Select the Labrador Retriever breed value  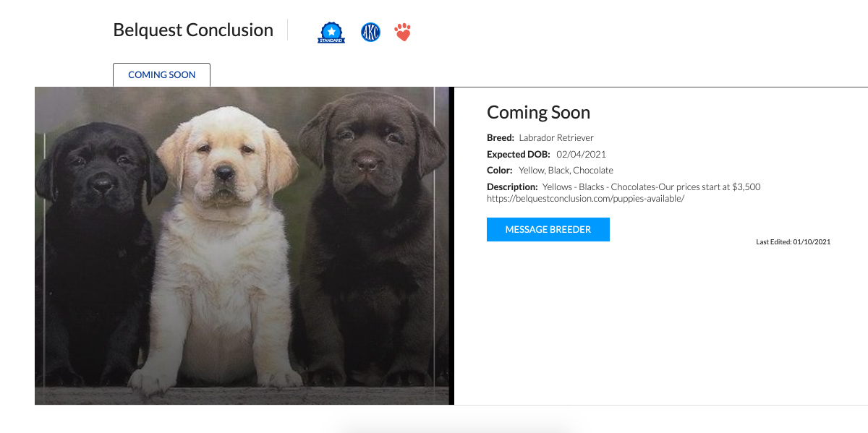pyautogui.click(x=556, y=137)
